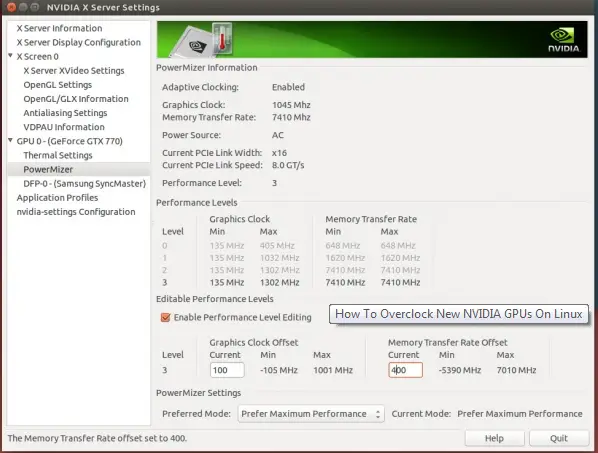
Task: Close the NVIDIA X Server Settings window
Action: (11, 7)
